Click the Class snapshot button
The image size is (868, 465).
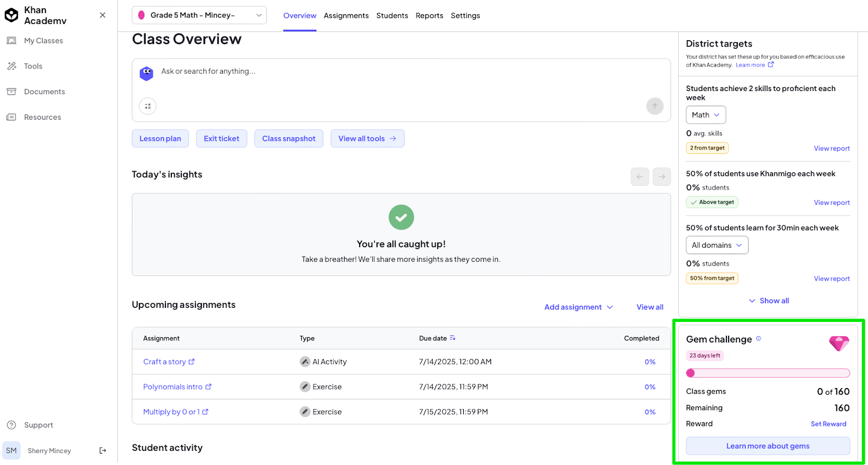click(x=289, y=139)
